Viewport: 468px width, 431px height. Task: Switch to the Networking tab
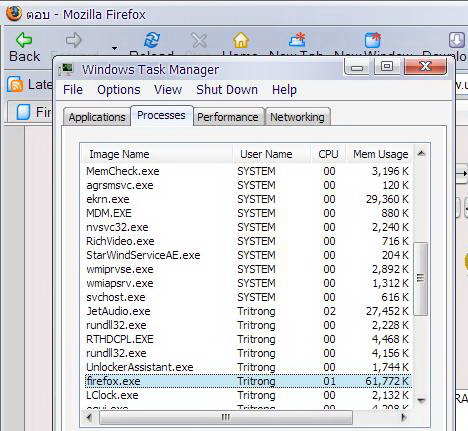pos(297,117)
